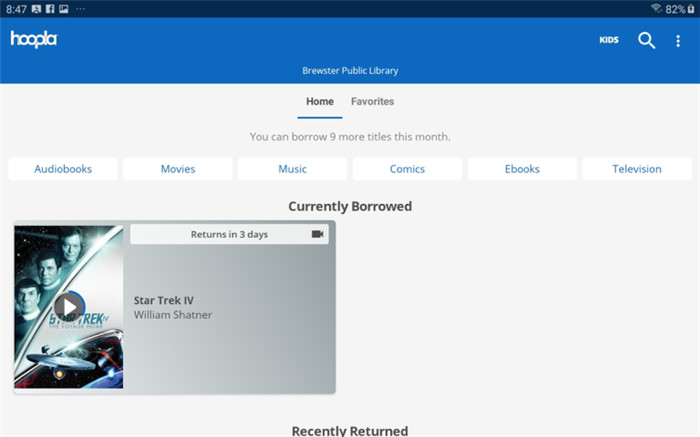Viewport: 700px width, 437px height.
Task: Tap Brewster Public Library name
Action: pos(350,71)
